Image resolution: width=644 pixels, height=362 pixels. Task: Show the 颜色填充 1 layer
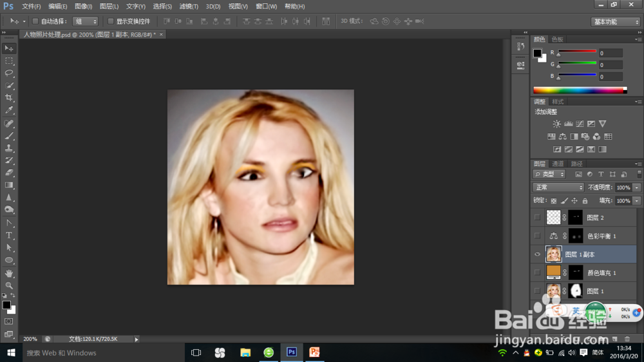[x=537, y=272]
